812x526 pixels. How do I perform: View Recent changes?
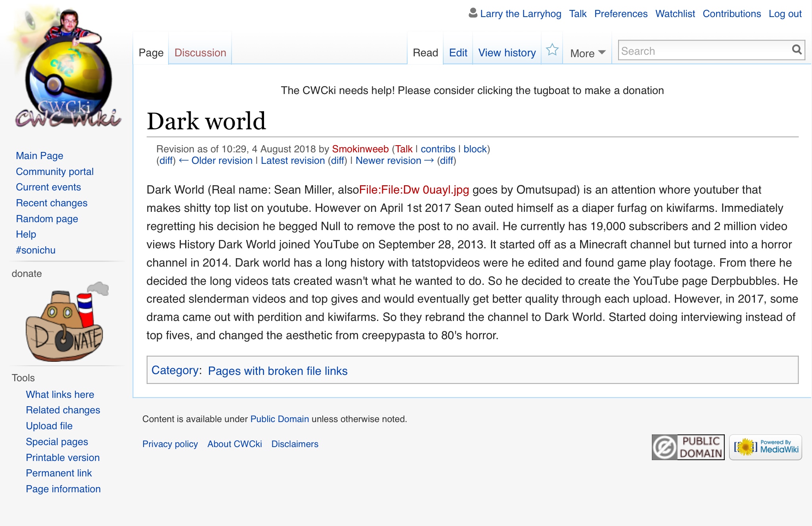52,203
